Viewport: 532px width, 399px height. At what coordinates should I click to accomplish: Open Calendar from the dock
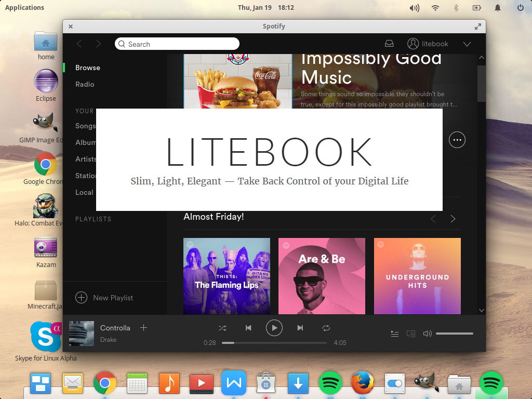[x=137, y=383]
